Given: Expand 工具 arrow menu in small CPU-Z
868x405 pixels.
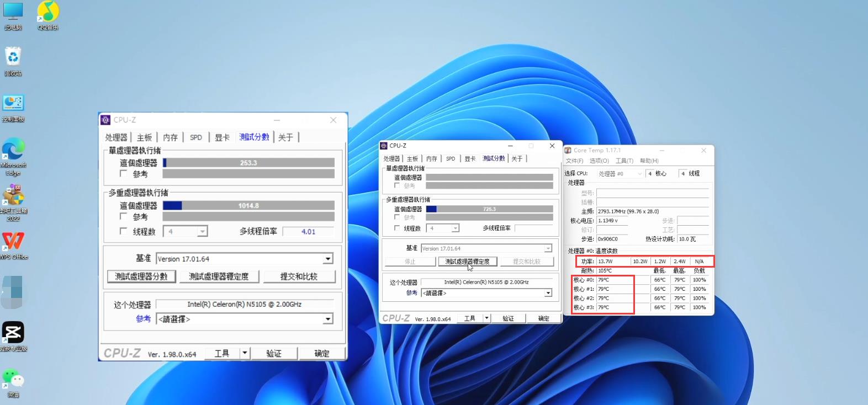Looking at the screenshot, I should click(486, 318).
